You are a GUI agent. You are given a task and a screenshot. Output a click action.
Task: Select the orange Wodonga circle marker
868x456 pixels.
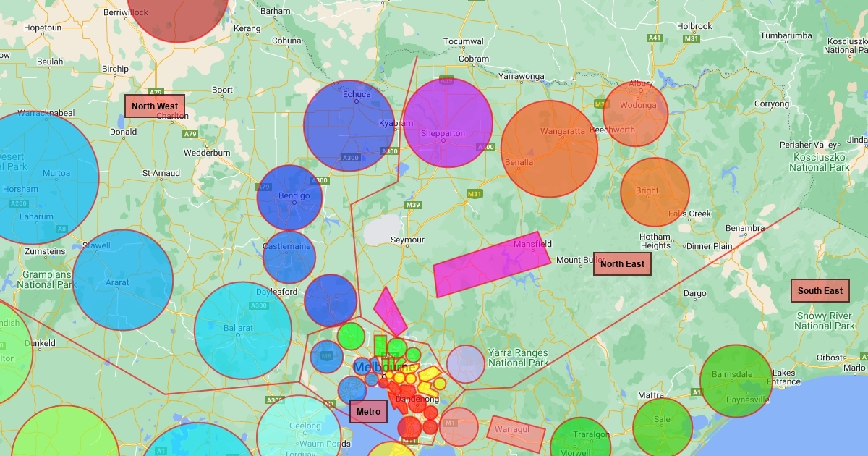(635, 114)
